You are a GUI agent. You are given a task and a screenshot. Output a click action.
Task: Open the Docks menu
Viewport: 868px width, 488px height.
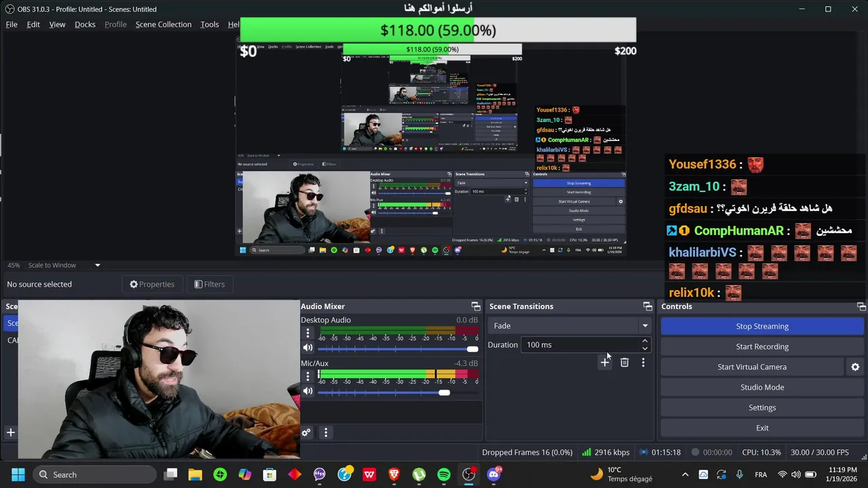[85, 24]
